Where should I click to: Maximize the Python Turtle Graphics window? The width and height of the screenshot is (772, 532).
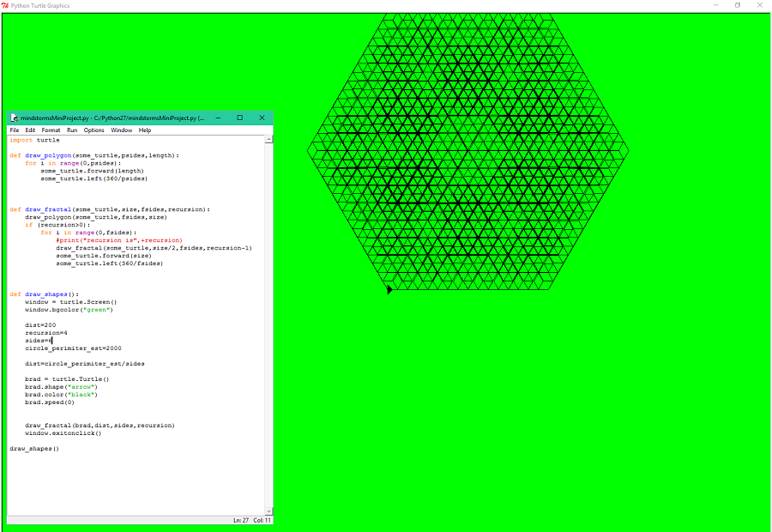737,5
